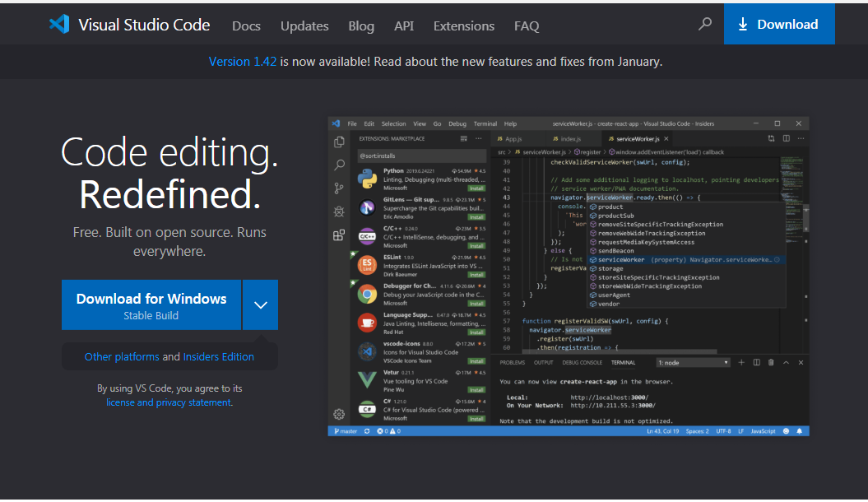868x502 pixels.
Task: Select serviceWorker suggestion in autocomplete list
Action: pyautogui.click(x=686, y=259)
